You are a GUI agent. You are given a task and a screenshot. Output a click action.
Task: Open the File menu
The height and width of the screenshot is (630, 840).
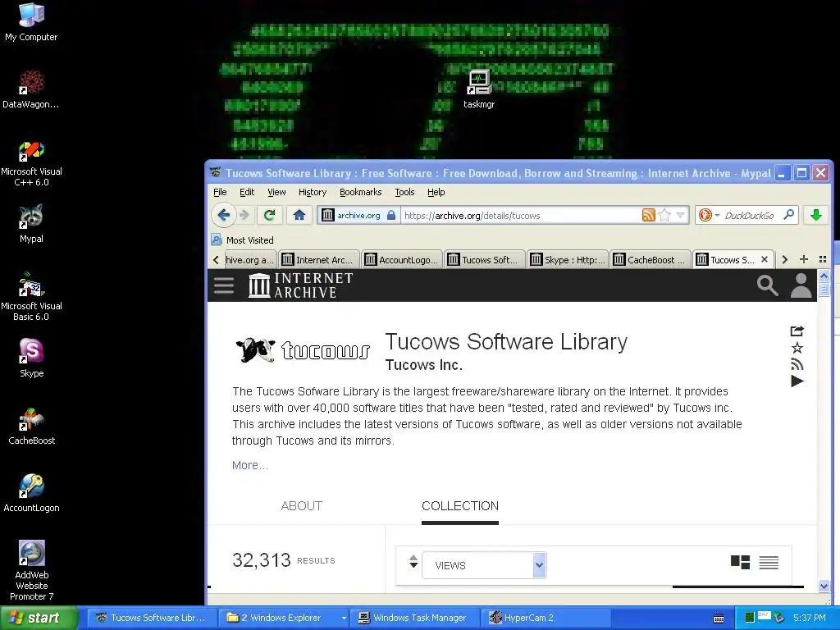pos(220,192)
